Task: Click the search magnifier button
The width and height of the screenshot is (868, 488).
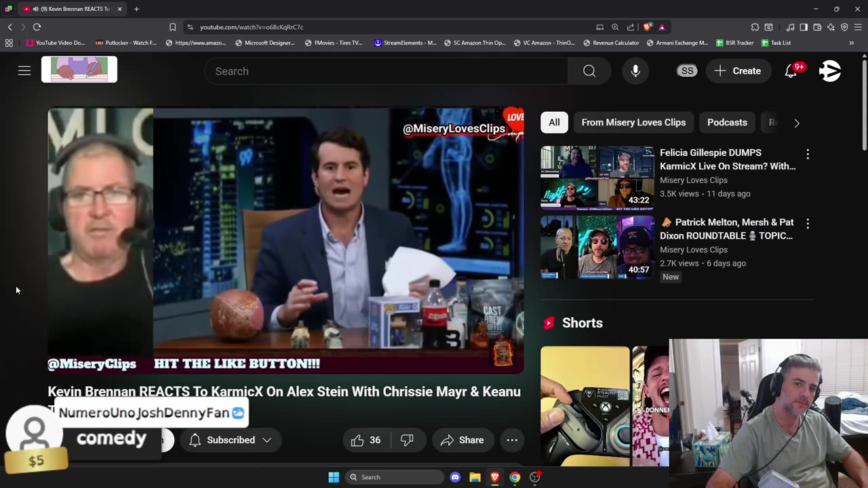Action: [x=589, y=71]
